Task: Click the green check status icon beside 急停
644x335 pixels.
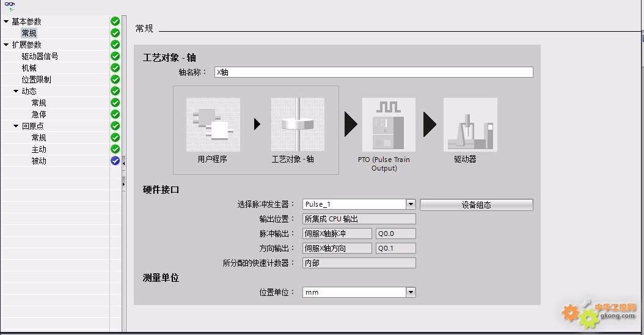Action: point(115,114)
